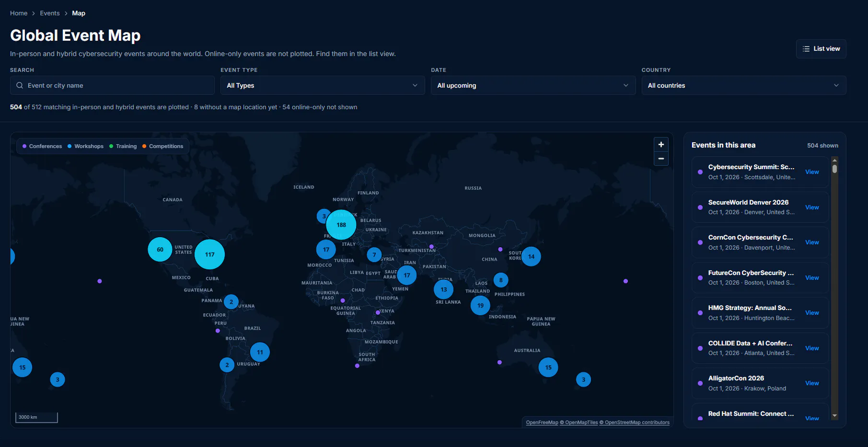This screenshot has height=447, width=868.
Task: Switch to List view
Action: [821, 49]
